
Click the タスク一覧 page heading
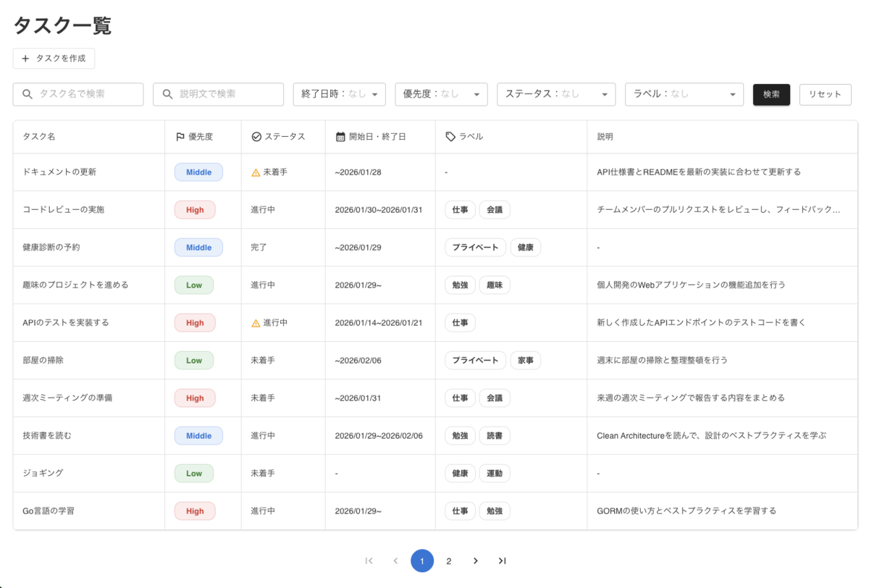point(62,26)
